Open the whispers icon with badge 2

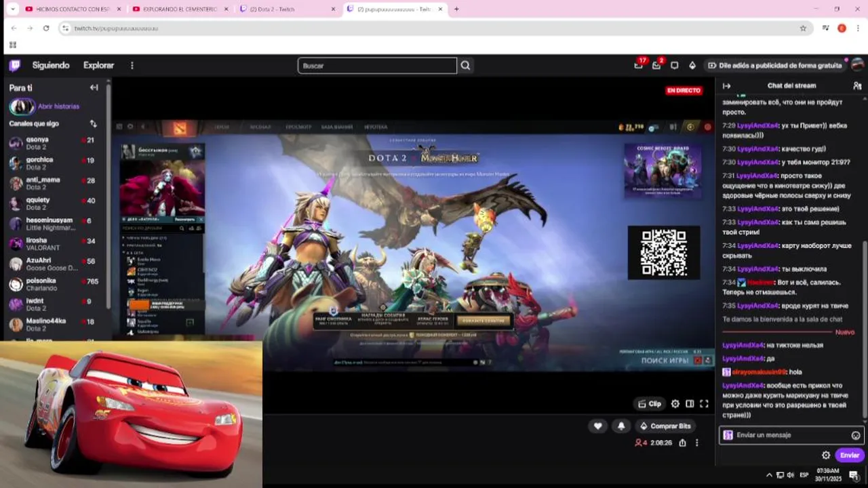(656, 65)
